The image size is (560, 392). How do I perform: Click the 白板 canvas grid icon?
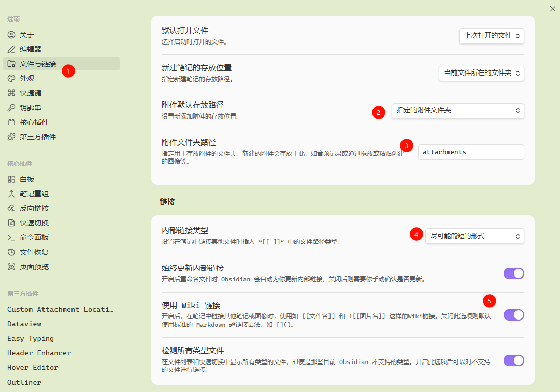click(11, 179)
